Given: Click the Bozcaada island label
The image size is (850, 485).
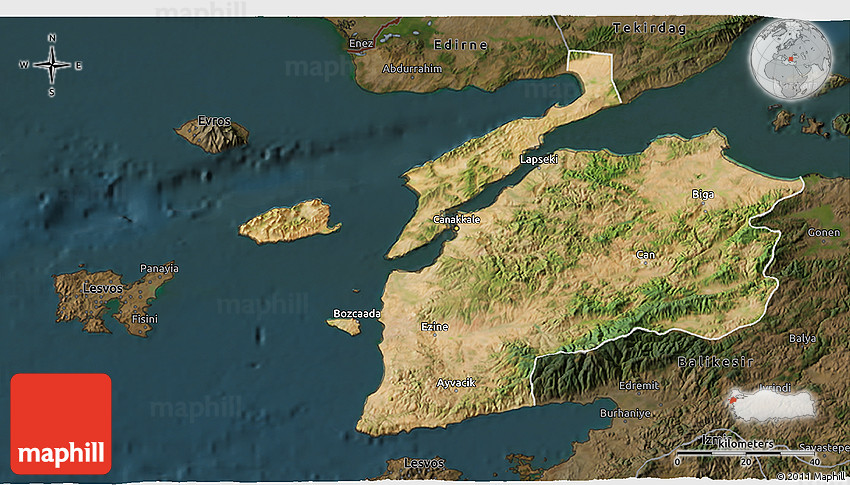Looking at the screenshot, I should [x=357, y=314].
